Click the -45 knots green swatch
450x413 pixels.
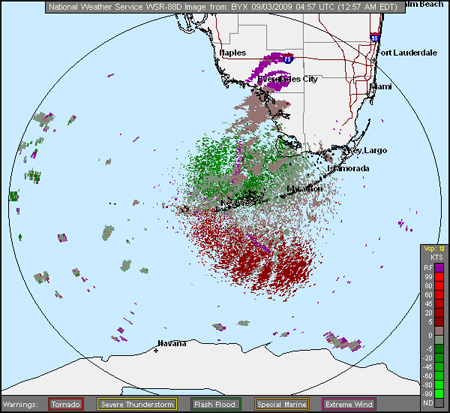[x=439, y=367]
